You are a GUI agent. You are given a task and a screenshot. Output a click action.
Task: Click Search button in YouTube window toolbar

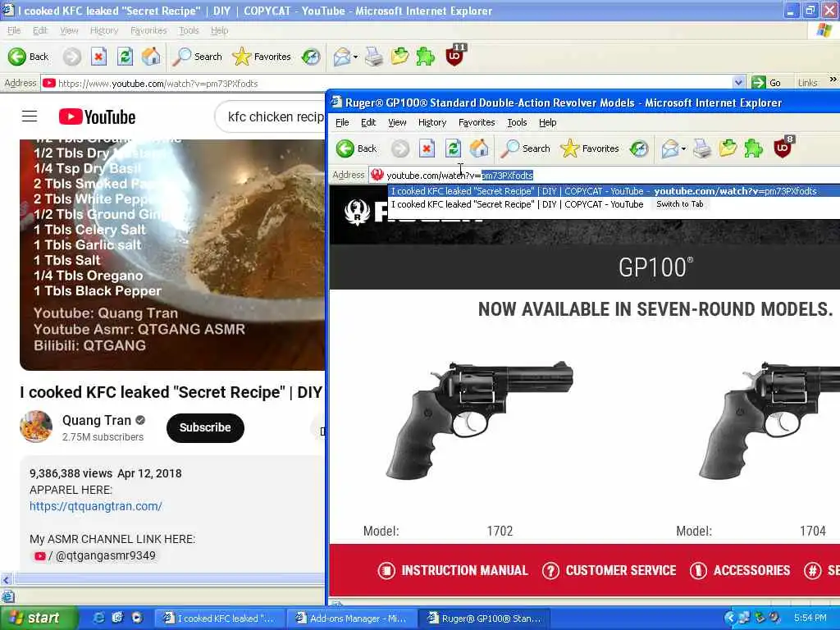(x=197, y=57)
